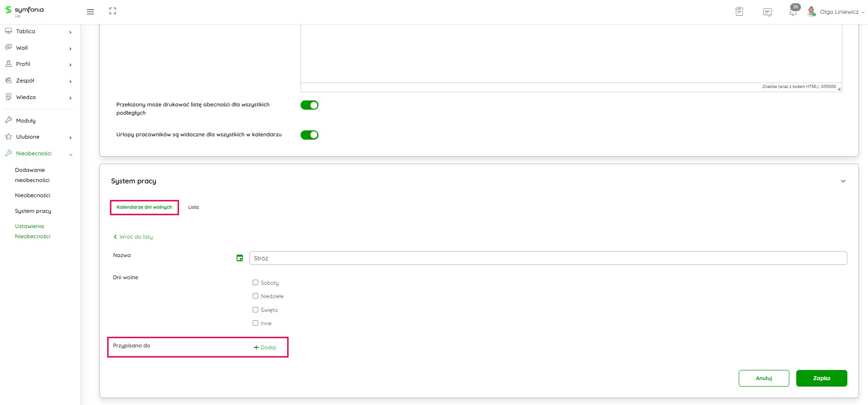Open the Olga Liniewicz user dropdown

point(841,12)
